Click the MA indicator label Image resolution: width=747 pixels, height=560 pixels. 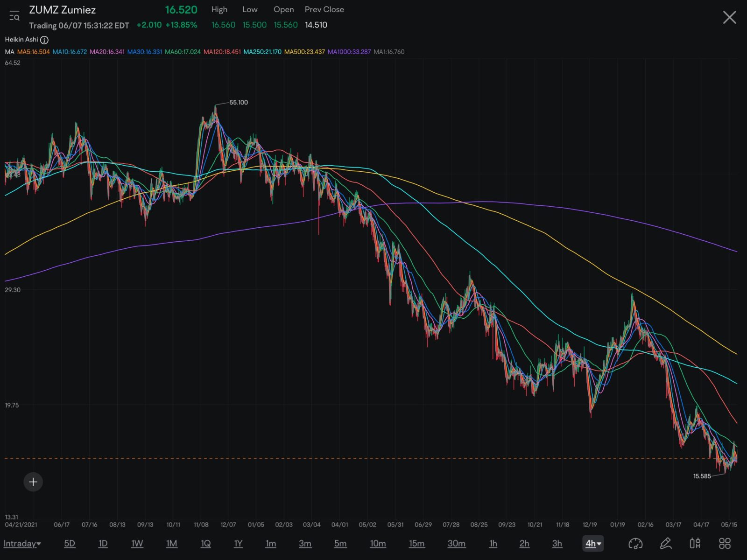9,52
